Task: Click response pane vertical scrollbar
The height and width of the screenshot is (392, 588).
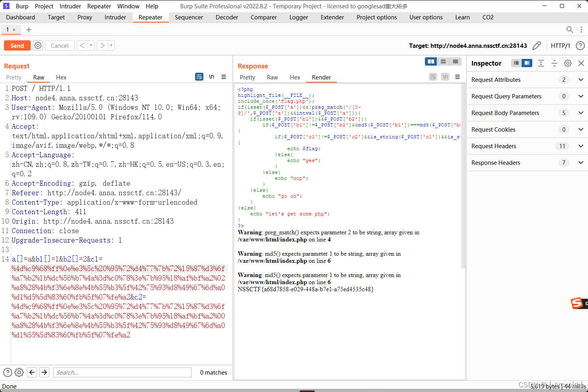Action: [463, 176]
